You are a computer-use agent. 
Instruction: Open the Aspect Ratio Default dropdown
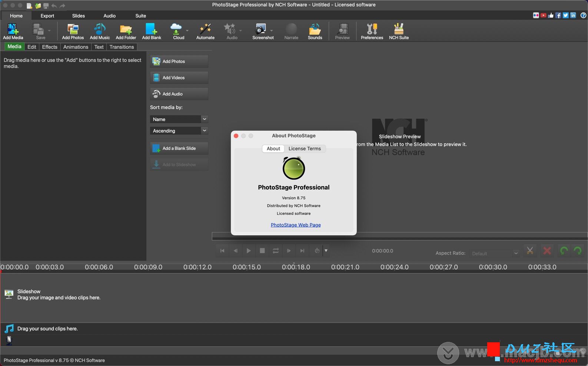click(x=494, y=253)
